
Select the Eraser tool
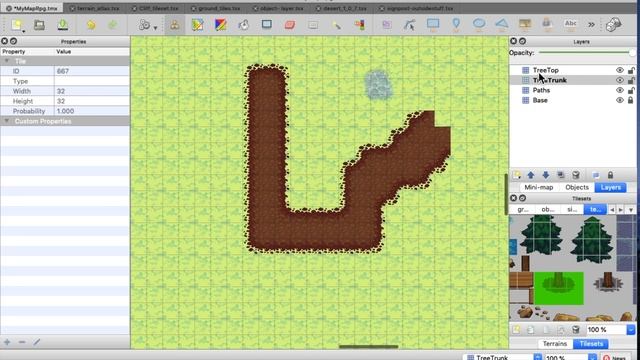[x=290, y=25]
